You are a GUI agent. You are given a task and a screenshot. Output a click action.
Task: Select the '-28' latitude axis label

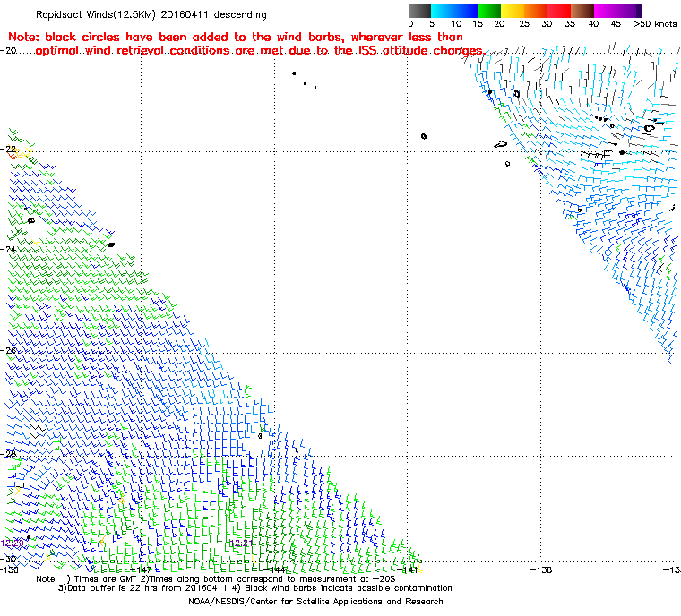point(9,454)
